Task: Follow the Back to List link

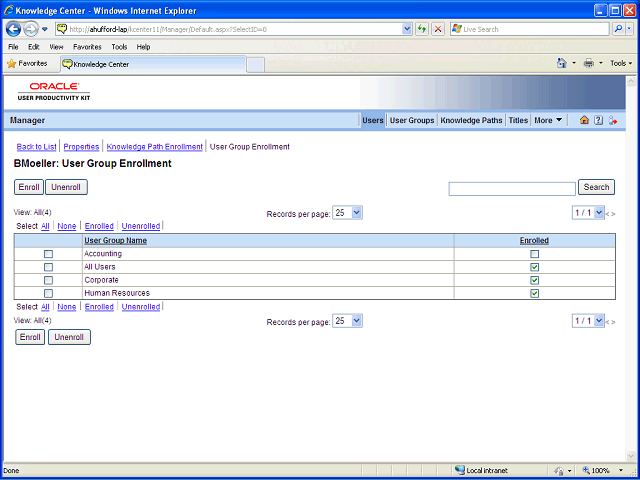Action: 36,147
